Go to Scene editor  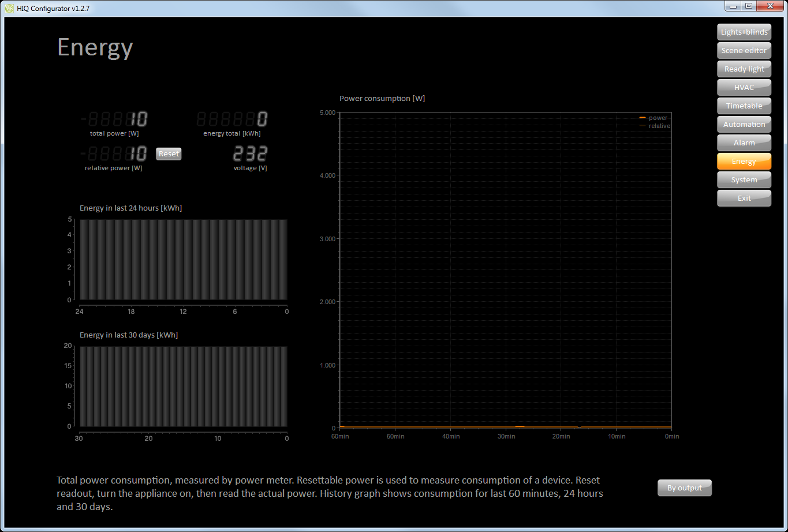point(744,51)
